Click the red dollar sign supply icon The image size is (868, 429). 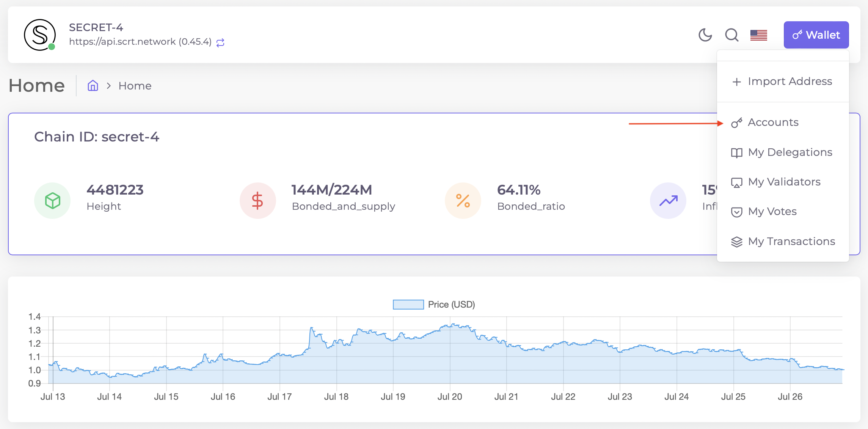coord(257,201)
